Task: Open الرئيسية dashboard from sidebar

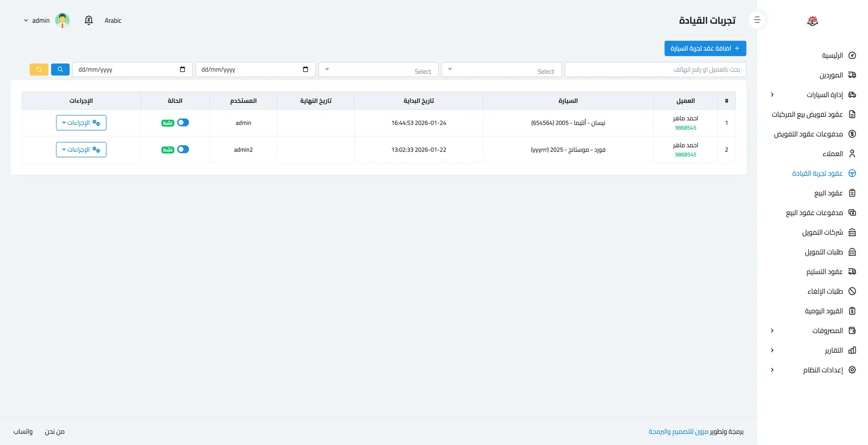Action: pyautogui.click(x=832, y=56)
